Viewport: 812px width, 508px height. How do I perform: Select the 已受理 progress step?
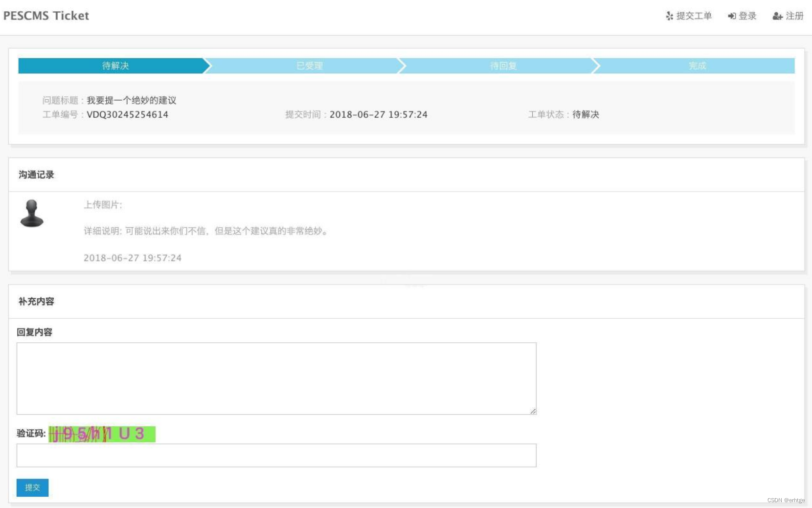[x=309, y=66]
